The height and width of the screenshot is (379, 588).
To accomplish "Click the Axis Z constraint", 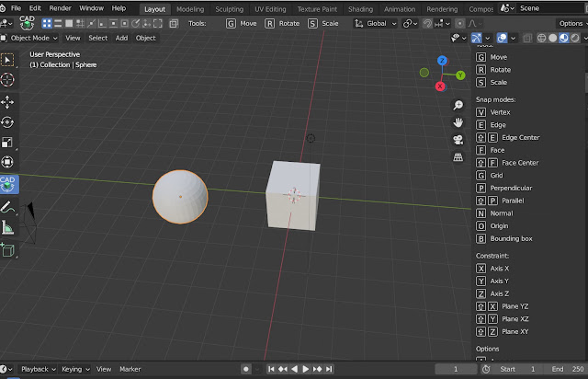I will pyautogui.click(x=492, y=293).
